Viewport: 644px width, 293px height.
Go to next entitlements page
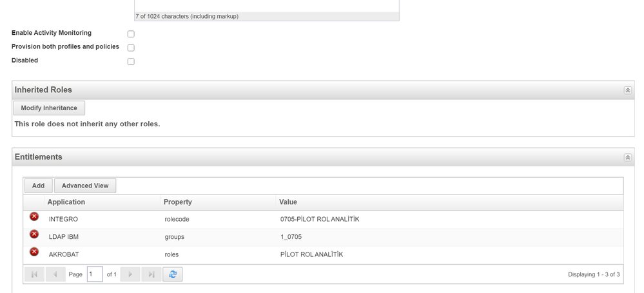click(130, 274)
